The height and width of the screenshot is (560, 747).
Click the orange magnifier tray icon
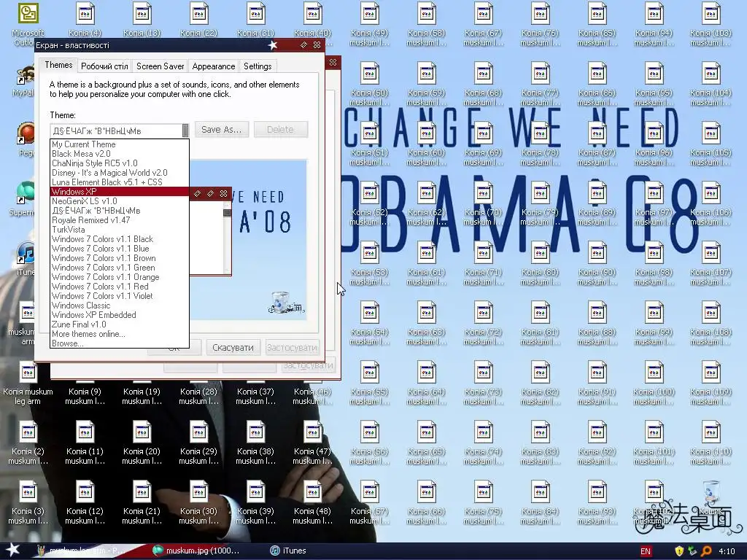click(x=705, y=551)
